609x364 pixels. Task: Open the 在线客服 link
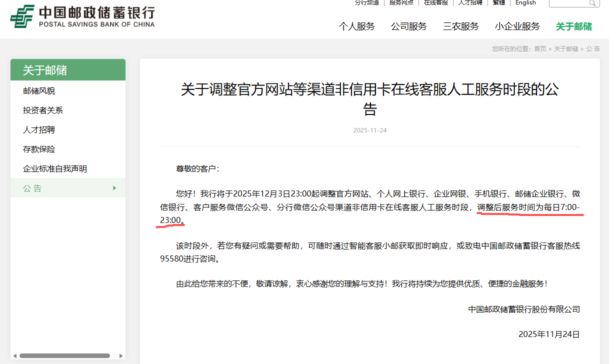pos(435,2)
